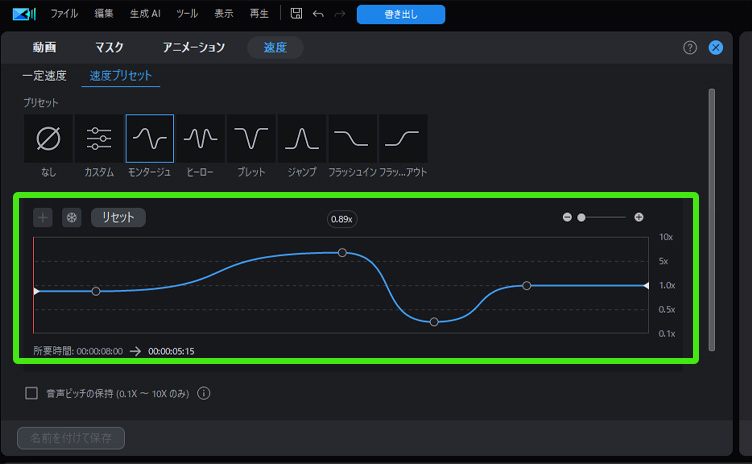Switch to the アニメーション tab
Viewport: 752px width, 464px height.
pyautogui.click(x=194, y=47)
